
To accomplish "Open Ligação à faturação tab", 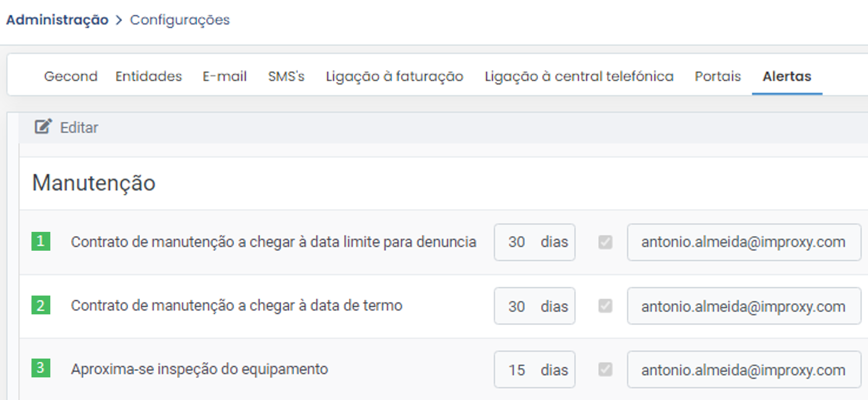I will click(x=394, y=76).
